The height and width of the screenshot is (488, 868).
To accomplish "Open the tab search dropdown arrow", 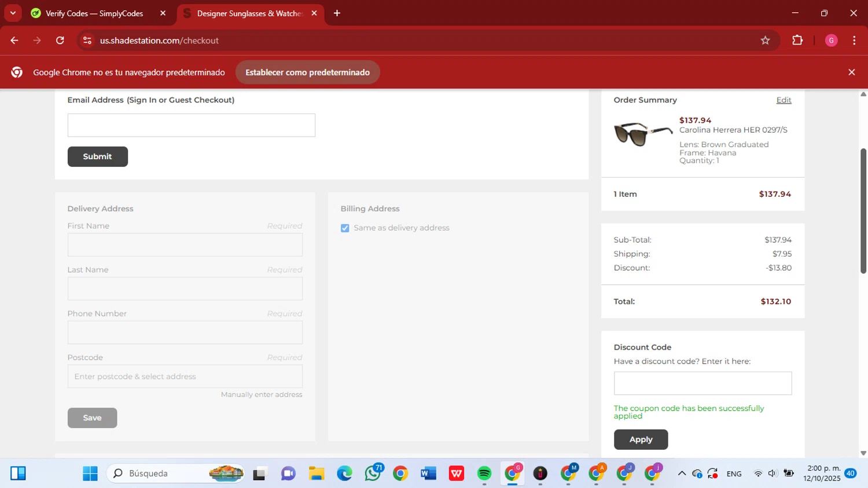I will click(x=13, y=13).
